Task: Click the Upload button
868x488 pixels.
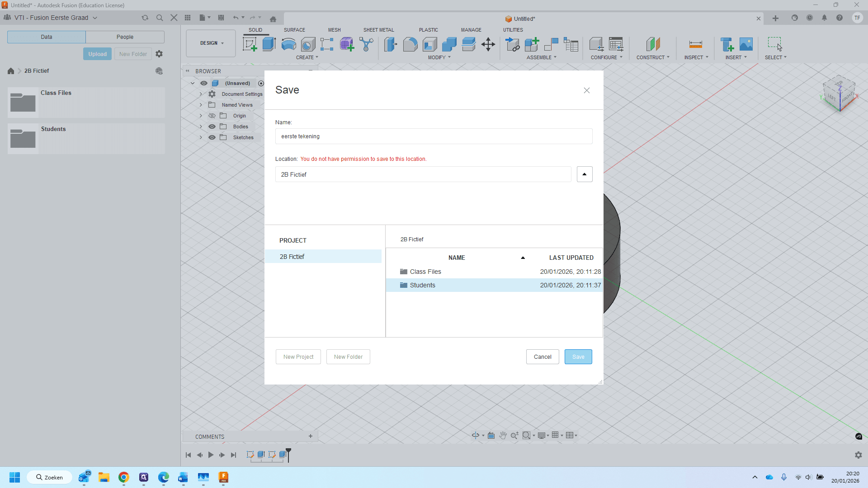Action: [x=97, y=54]
